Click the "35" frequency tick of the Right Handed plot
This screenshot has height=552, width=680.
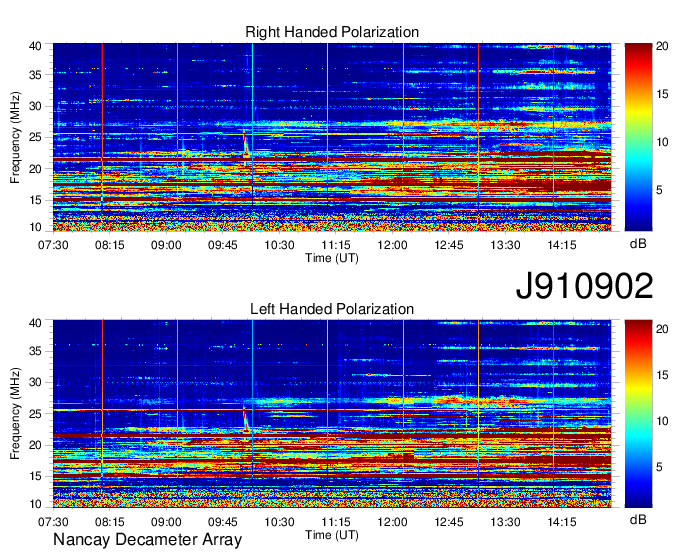(x=35, y=75)
